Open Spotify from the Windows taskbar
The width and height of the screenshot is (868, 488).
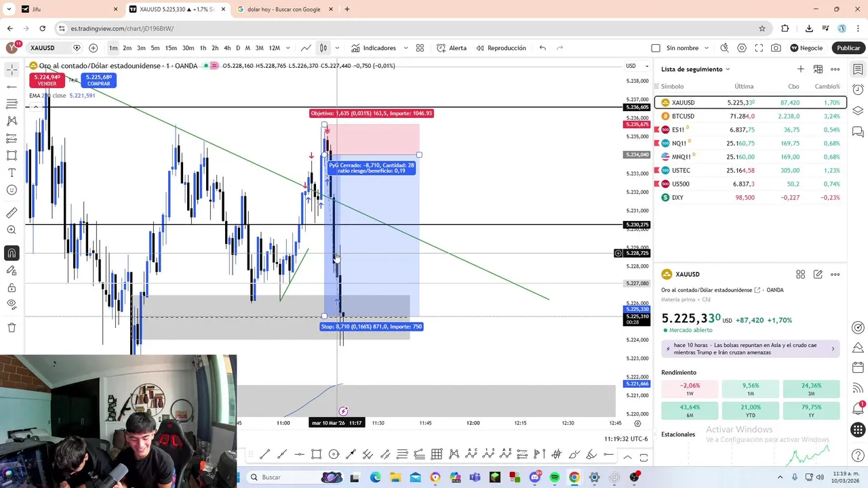click(555, 477)
